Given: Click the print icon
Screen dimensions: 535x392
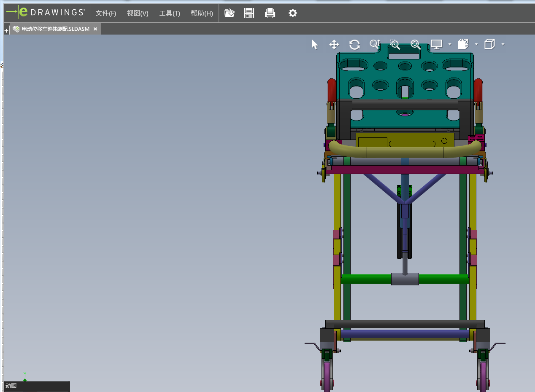Looking at the screenshot, I should 270,13.
